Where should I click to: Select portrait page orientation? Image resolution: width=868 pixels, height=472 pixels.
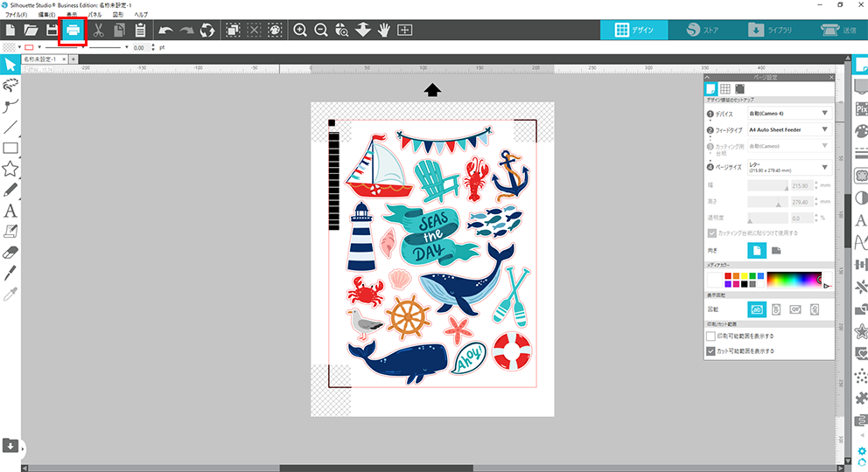[757, 250]
